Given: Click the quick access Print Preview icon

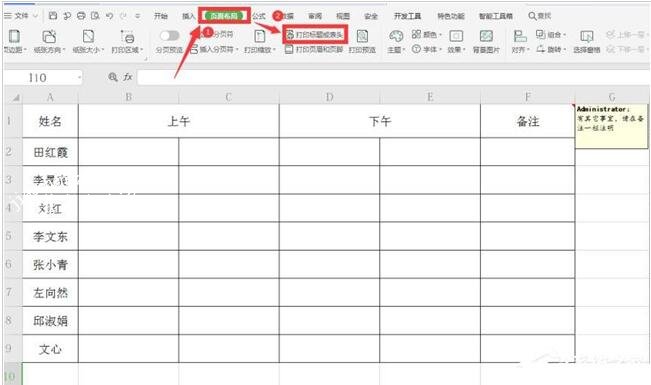Looking at the screenshot, I should click(x=95, y=16).
